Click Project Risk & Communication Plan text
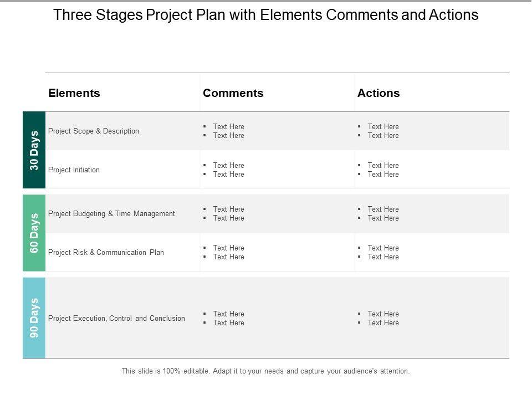The image size is (532, 399). tap(106, 253)
